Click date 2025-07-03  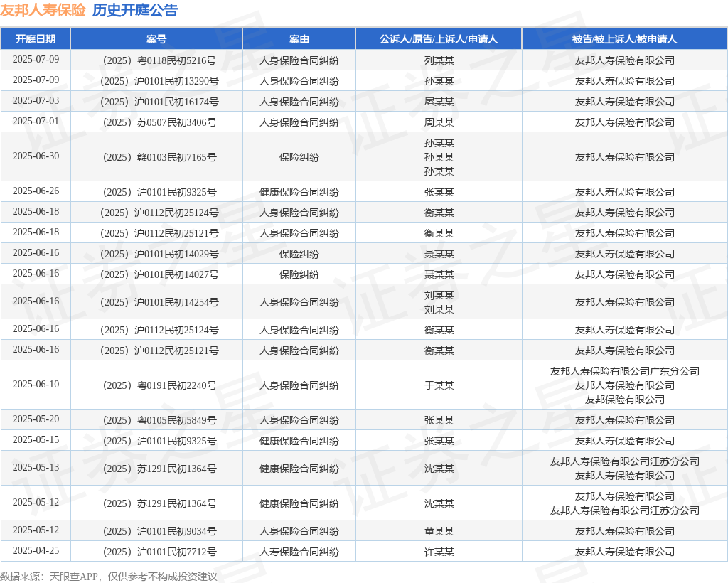click(36, 101)
